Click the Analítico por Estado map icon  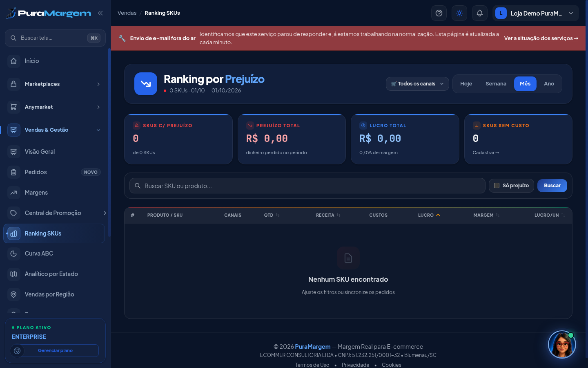tap(13, 274)
